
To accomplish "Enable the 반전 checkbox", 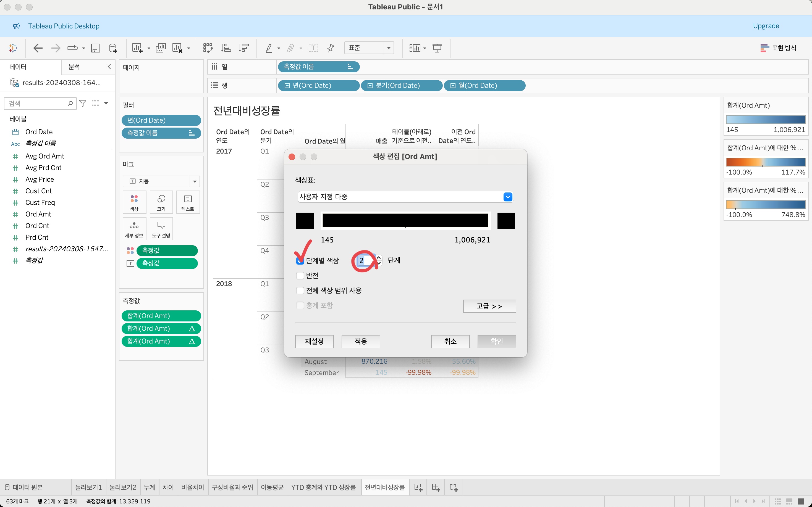I will pos(300,276).
